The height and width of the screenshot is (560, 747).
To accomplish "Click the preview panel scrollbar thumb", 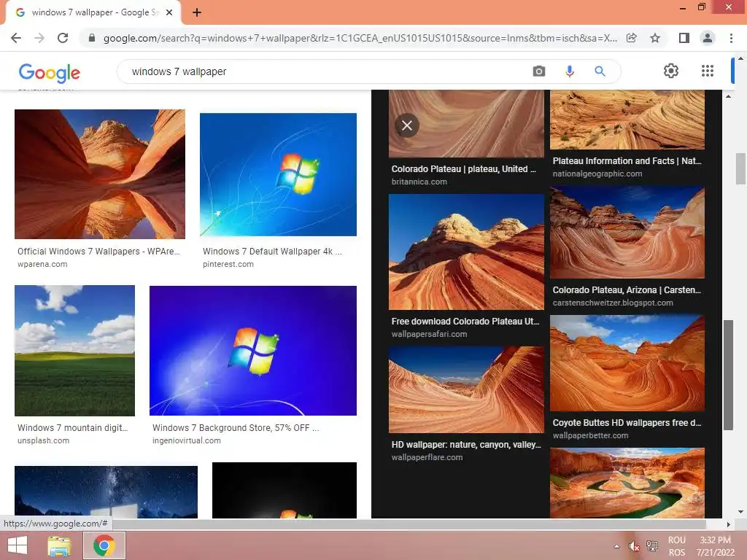I will point(729,376).
